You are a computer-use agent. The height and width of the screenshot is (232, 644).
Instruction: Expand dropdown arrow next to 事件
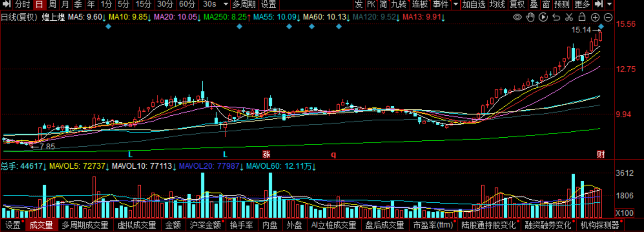coord(455,5)
